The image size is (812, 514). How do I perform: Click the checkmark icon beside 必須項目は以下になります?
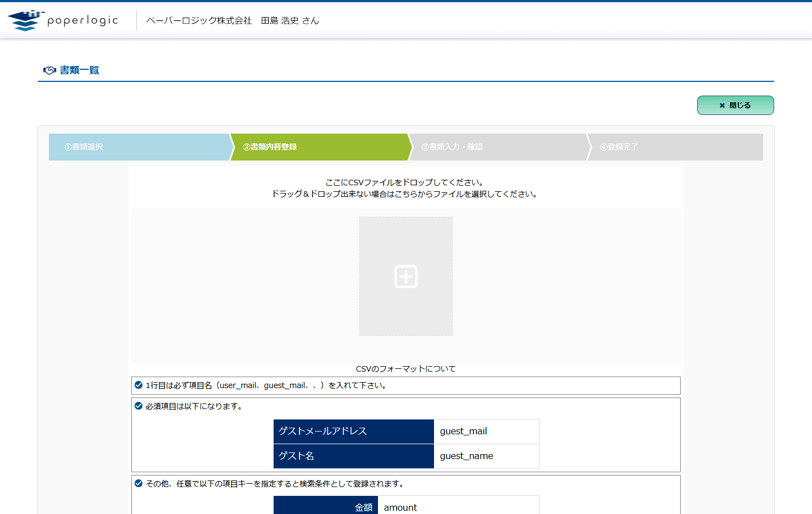[138, 406]
